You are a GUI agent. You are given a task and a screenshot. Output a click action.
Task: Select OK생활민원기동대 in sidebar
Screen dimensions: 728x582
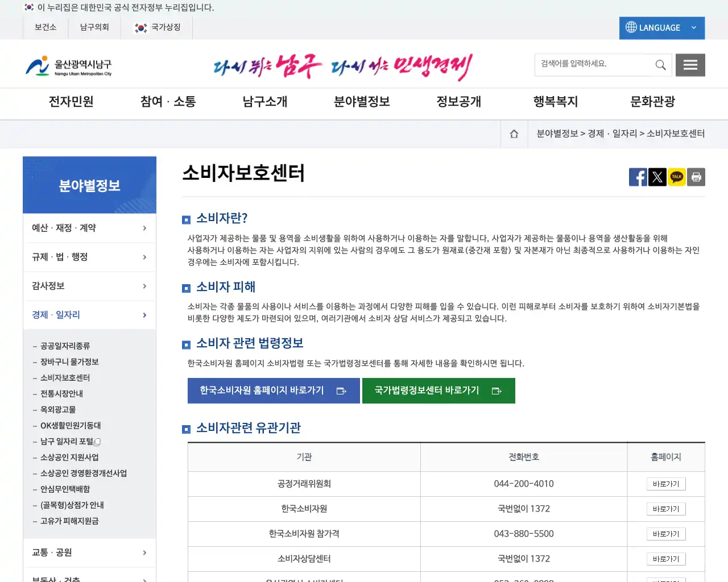[71, 426]
